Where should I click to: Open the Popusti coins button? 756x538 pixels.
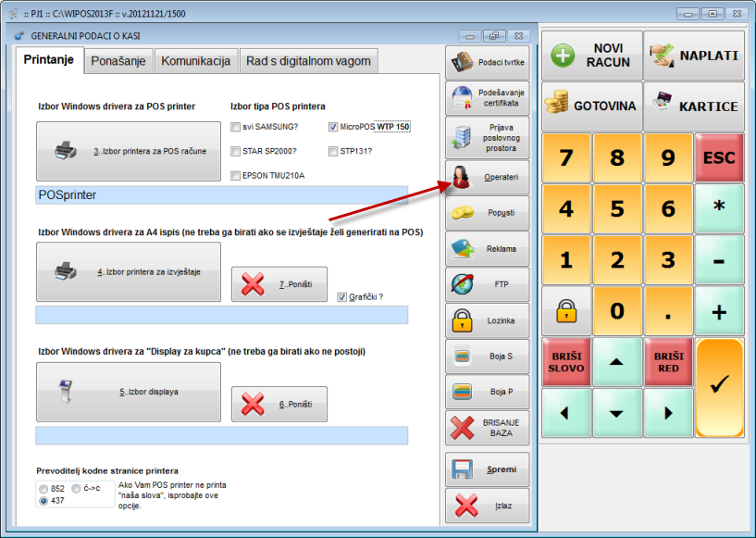(488, 213)
